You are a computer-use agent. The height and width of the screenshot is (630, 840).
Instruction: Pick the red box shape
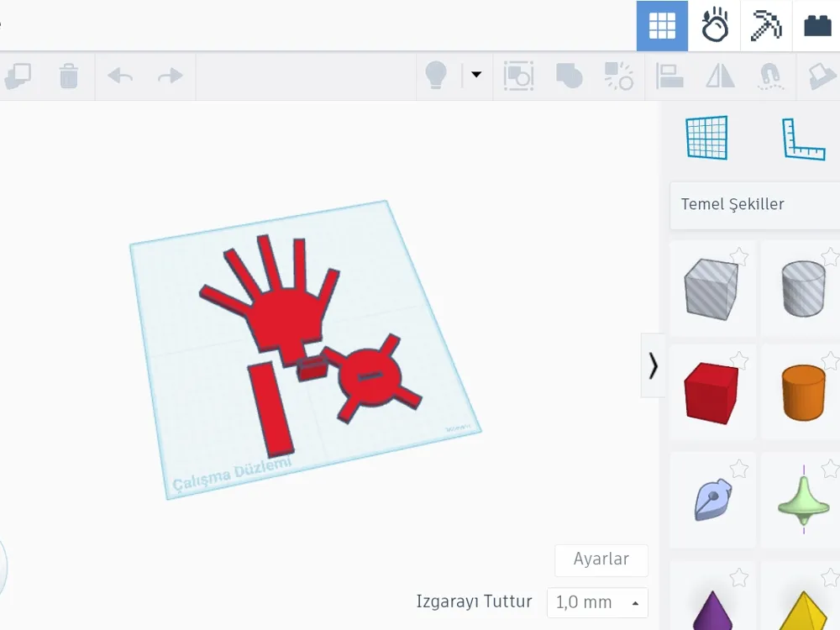(x=711, y=392)
